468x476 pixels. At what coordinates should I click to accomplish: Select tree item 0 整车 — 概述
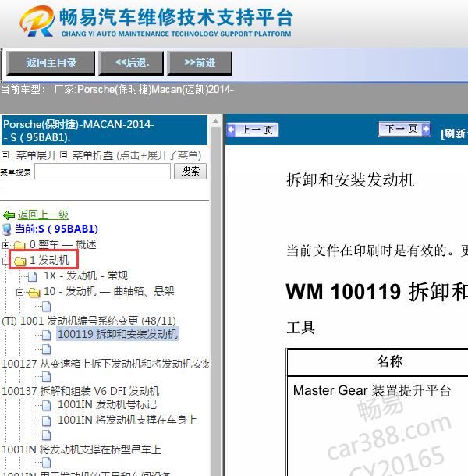[x=63, y=244]
